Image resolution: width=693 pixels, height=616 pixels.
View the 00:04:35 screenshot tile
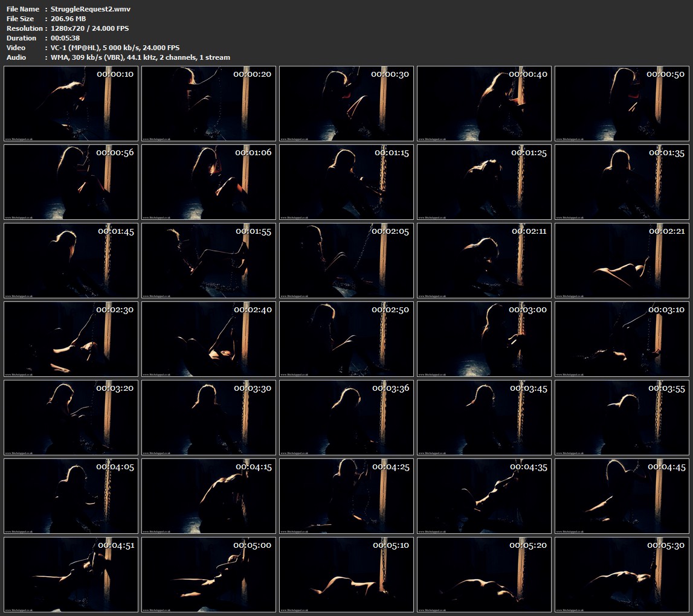tap(485, 496)
